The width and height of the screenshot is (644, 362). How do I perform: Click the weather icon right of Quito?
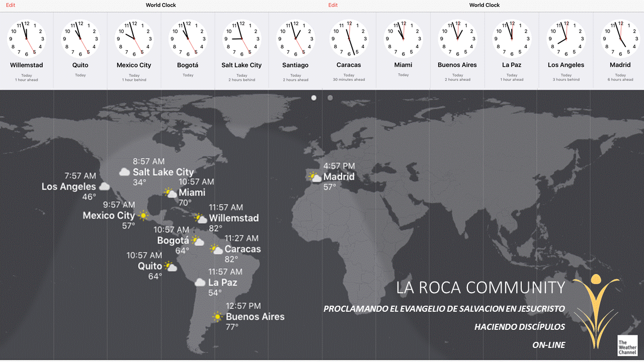(171, 266)
